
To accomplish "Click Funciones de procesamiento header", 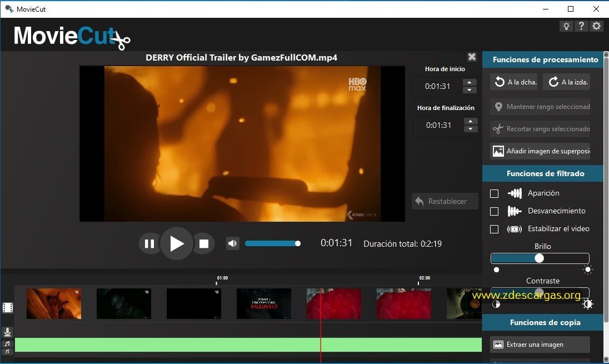I will pos(543,59).
